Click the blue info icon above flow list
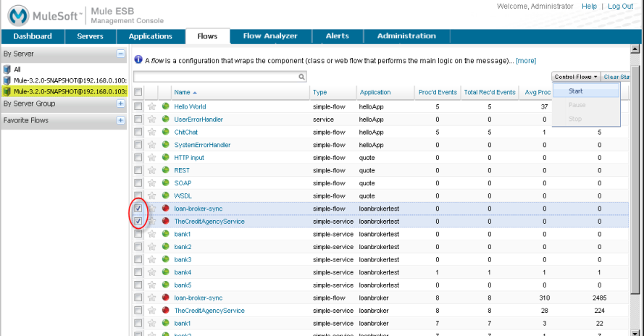The image size is (644, 336). (x=138, y=60)
